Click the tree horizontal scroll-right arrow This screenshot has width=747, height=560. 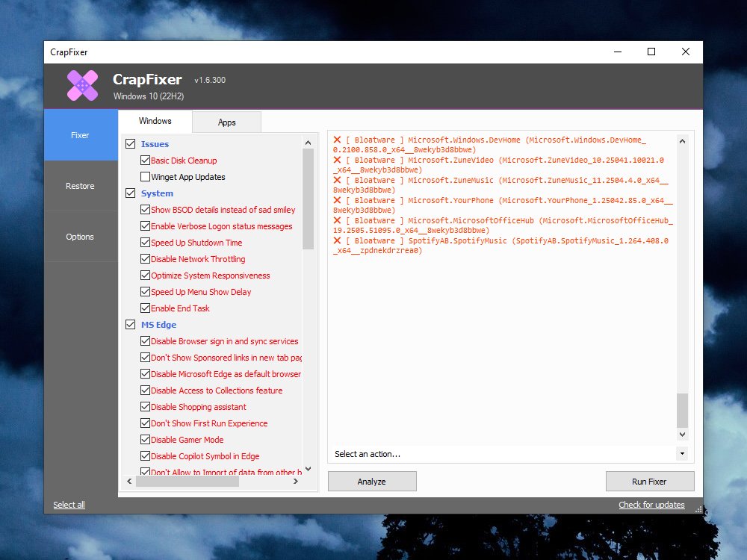click(x=295, y=482)
